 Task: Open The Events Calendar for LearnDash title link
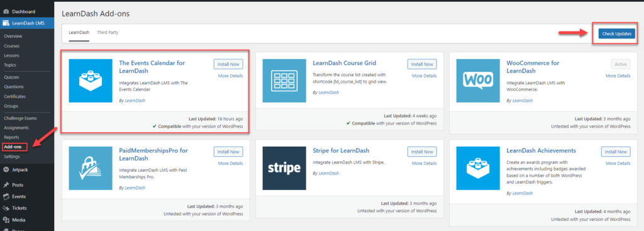click(x=152, y=67)
